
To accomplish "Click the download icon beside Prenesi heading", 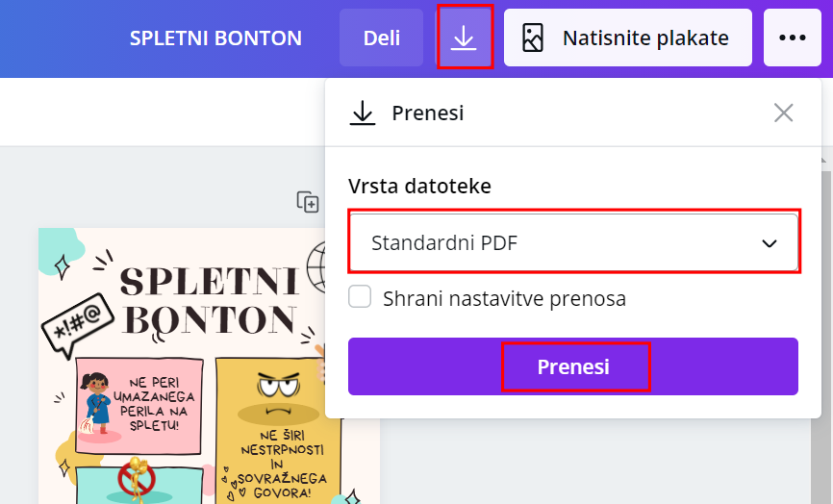I will pyautogui.click(x=363, y=113).
